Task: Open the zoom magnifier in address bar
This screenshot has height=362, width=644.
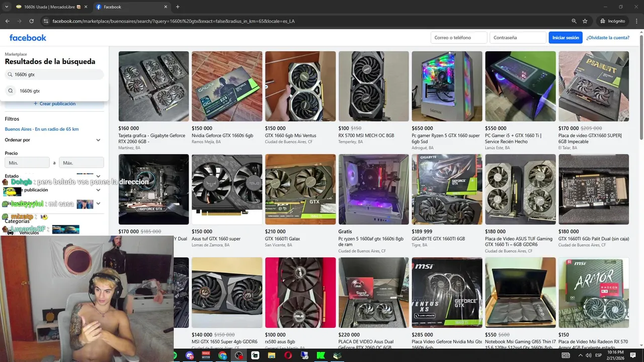Action: click(x=574, y=21)
